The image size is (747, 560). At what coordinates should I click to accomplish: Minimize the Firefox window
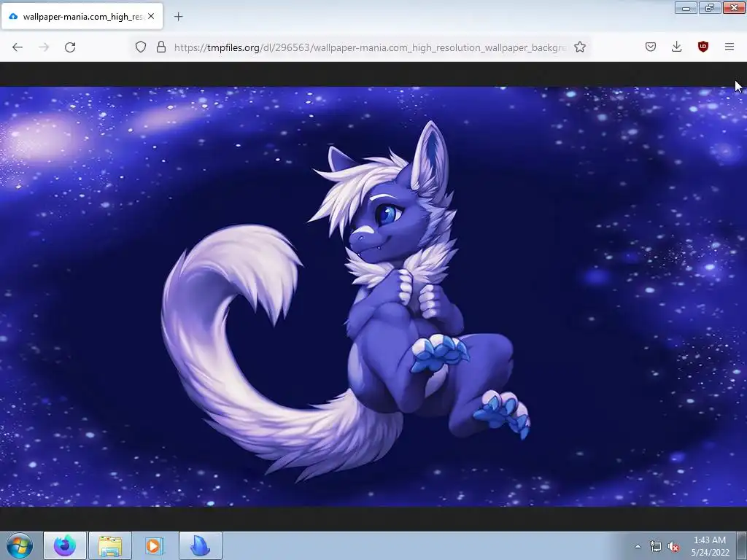686,7
